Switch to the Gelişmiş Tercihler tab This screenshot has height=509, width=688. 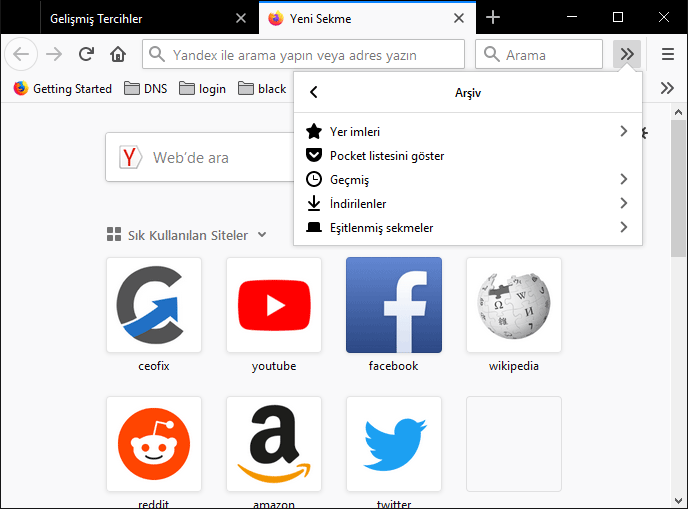(x=149, y=18)
